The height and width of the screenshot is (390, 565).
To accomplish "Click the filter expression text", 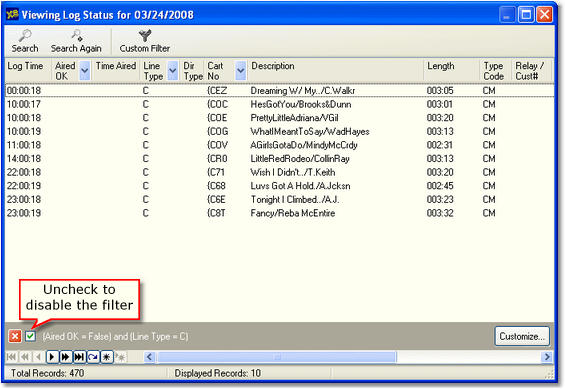I will (115, 336).
